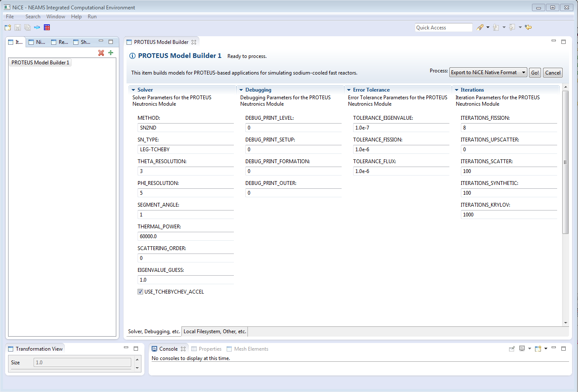Click the Quick Access search field
The height and width of the screenshot is (392, 578).
[x=444, y=28]
